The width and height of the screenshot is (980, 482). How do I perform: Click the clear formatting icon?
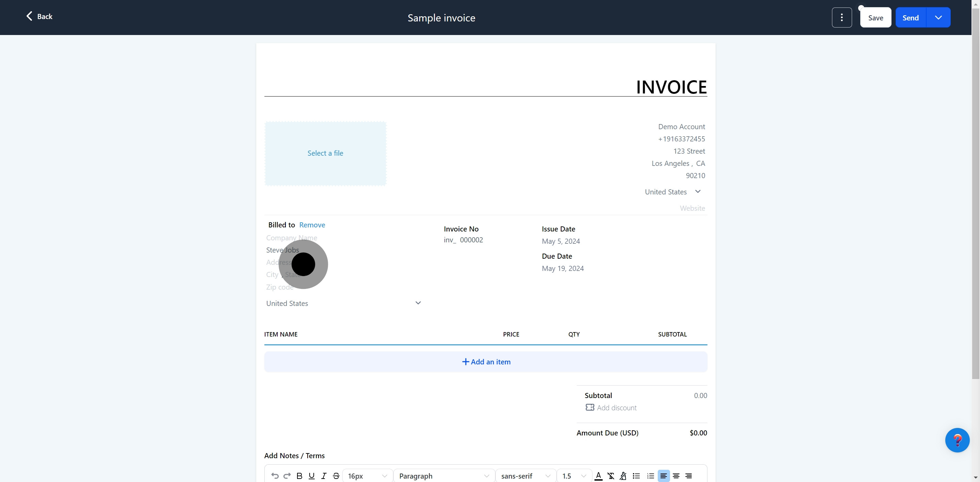(610, 476)
